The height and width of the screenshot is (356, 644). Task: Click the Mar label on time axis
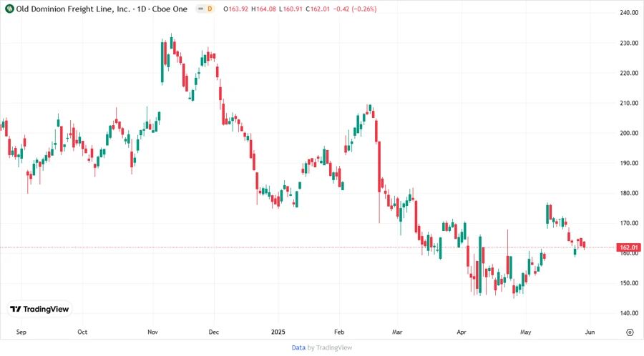tap(397, 332)
